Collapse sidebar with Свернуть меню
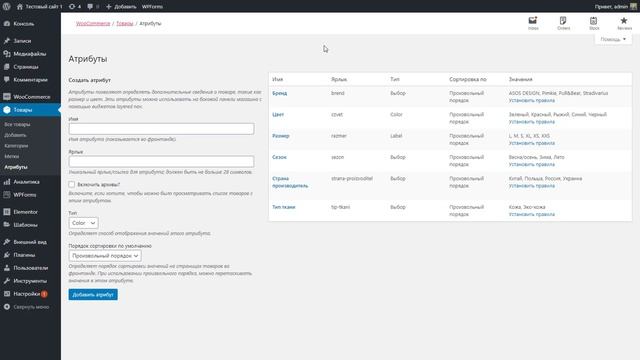 (30, 307)
